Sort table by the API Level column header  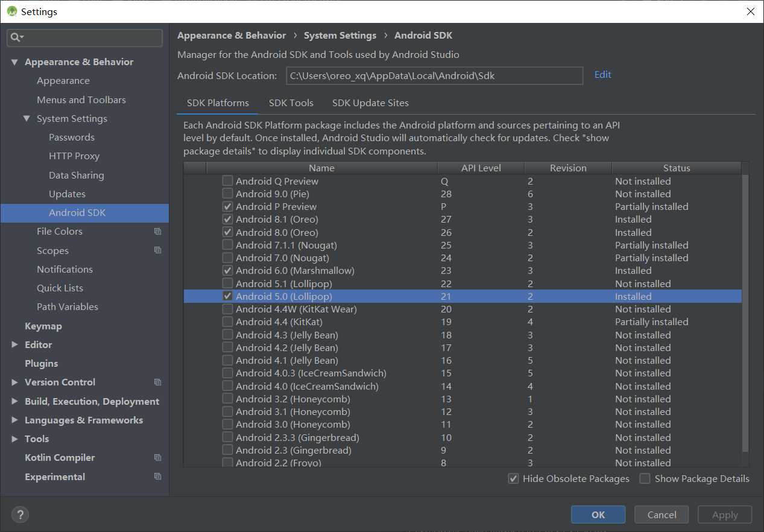click(x=481, y=168)
